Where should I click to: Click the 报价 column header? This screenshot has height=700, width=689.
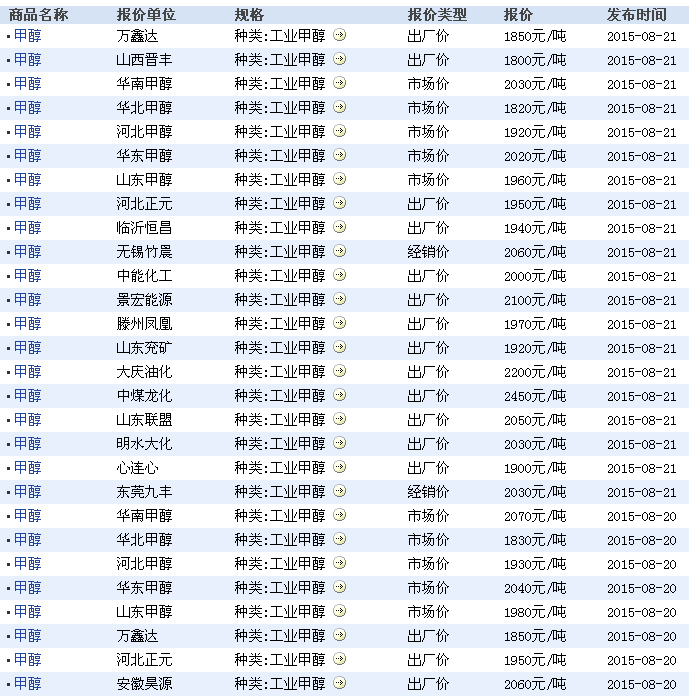(x=518, y=15)
